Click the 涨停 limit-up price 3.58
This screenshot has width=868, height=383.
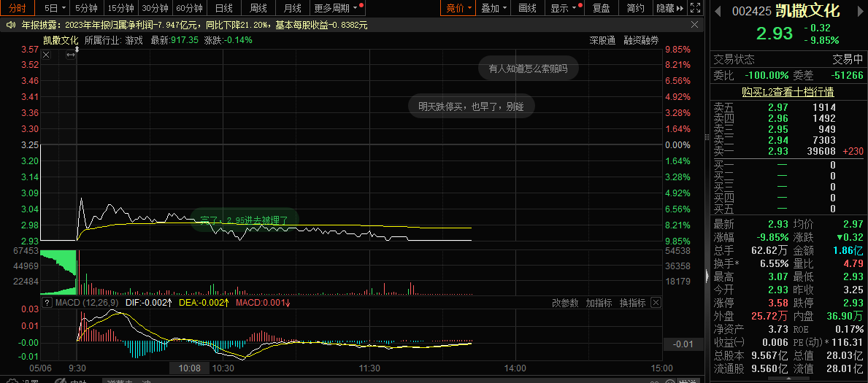[777, 303]
